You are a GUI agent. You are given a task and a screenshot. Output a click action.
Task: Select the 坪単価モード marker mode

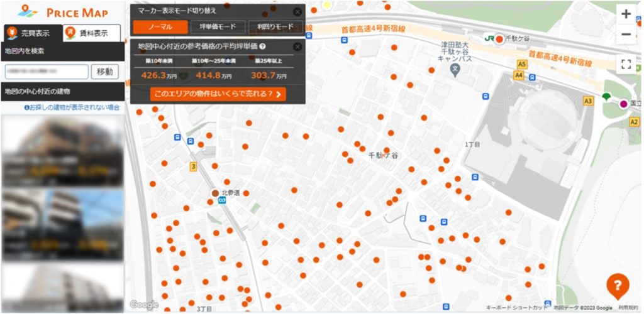point(218,27)
